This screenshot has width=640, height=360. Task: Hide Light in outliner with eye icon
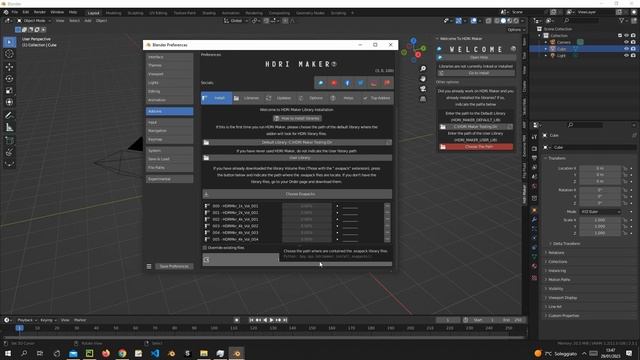(626, 55)
